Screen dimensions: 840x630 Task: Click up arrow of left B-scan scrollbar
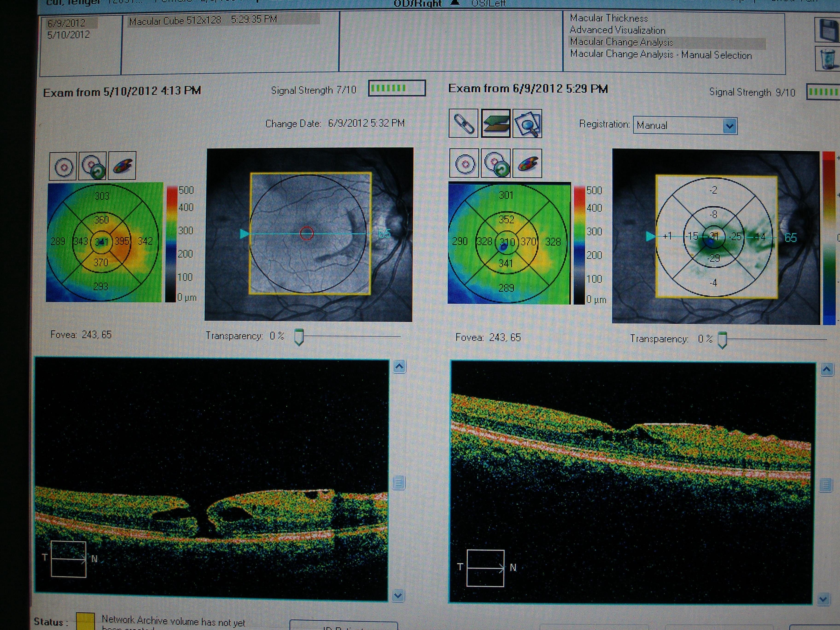point(399,367)
